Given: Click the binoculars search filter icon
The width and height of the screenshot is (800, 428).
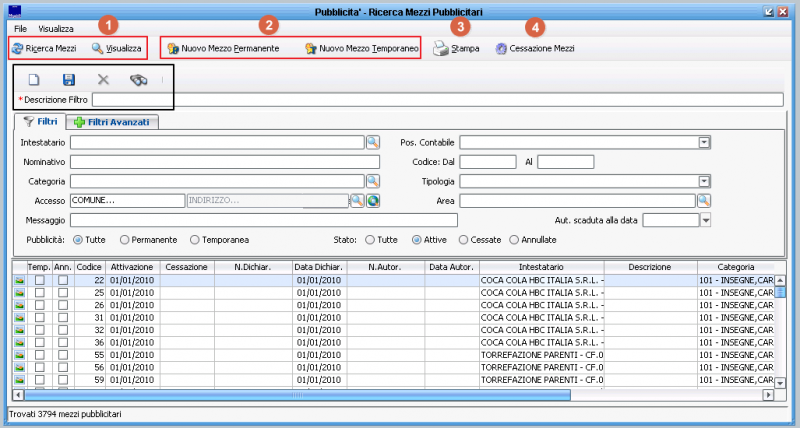Looking at the screenshot, I should (139, 80).
